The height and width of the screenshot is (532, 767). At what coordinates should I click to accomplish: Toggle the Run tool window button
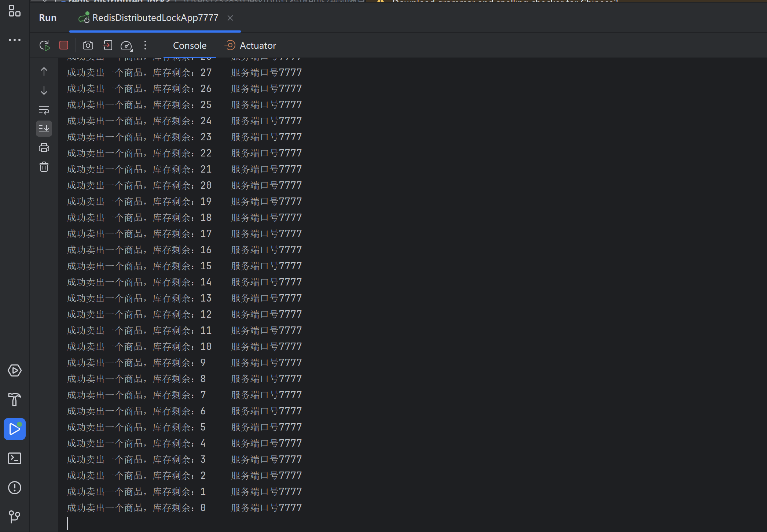click(15, 429)
